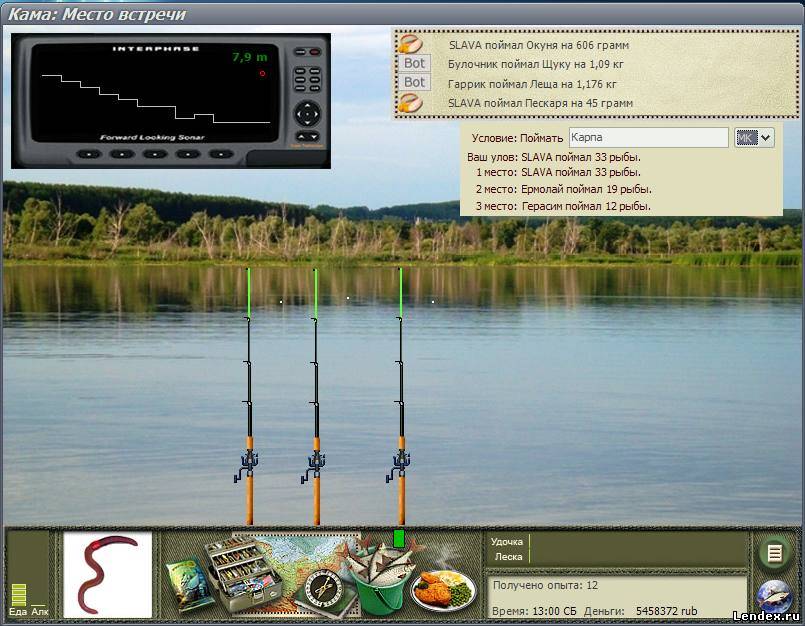The width and height of the screenshot is (805, 626).
Task: Push the second button under the sonar screen
Action: click(122, 154)
